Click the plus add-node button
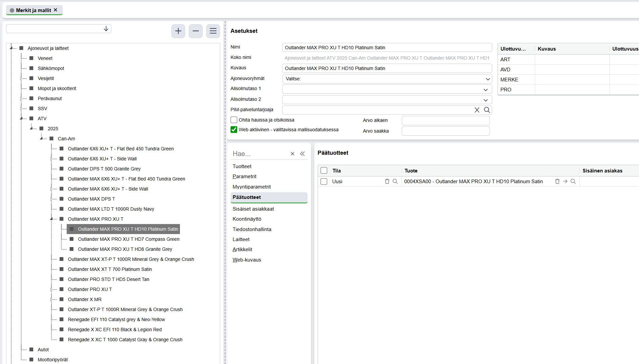Image resolution: width=639 pixels, height=364 pixels. tap(178, 31)
